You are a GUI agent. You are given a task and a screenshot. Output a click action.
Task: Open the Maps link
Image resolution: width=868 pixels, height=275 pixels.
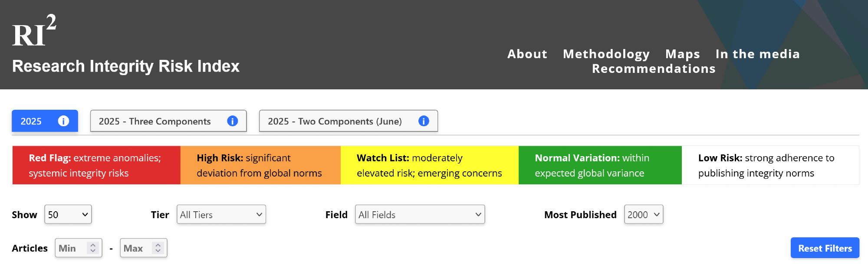[683, 54]
